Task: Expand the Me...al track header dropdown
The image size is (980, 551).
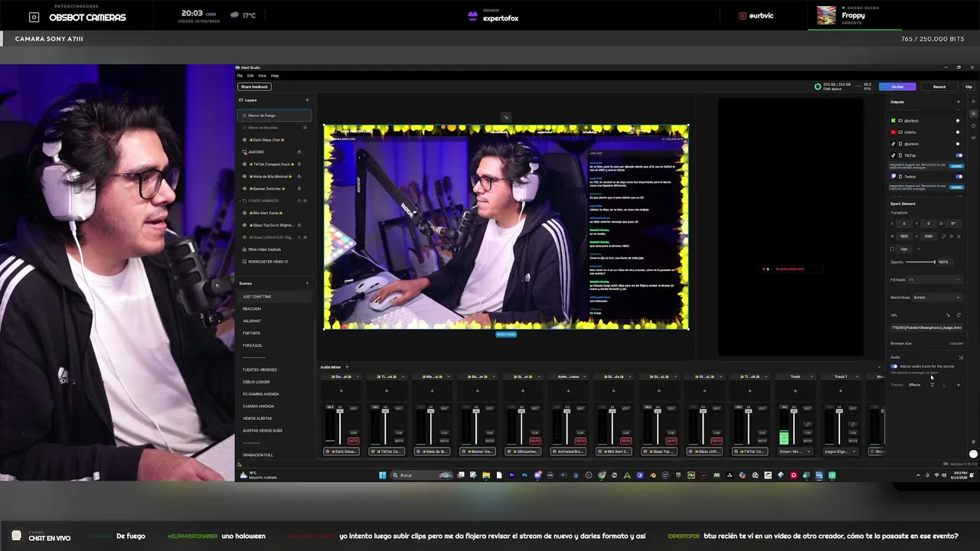Action: [449, 377]
